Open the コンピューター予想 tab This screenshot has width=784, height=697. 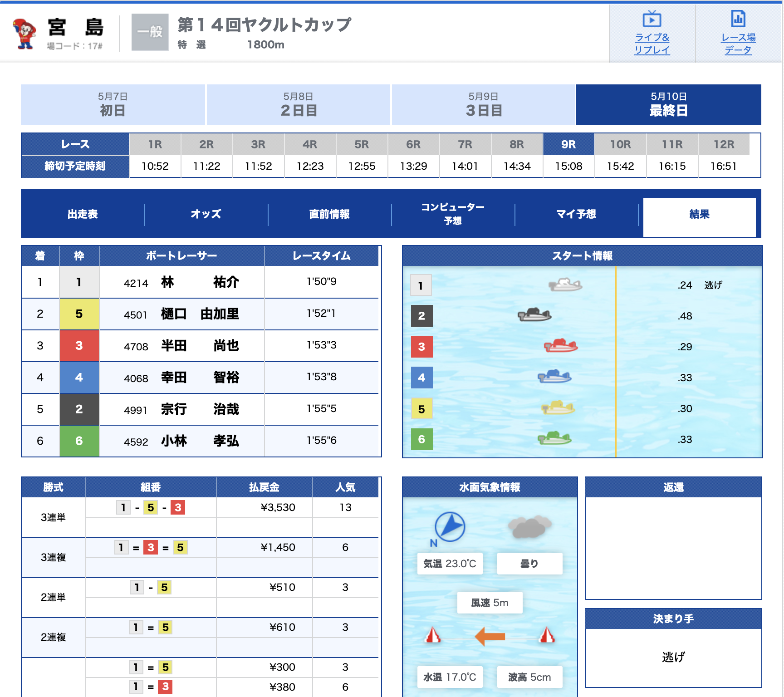(453, 214)
